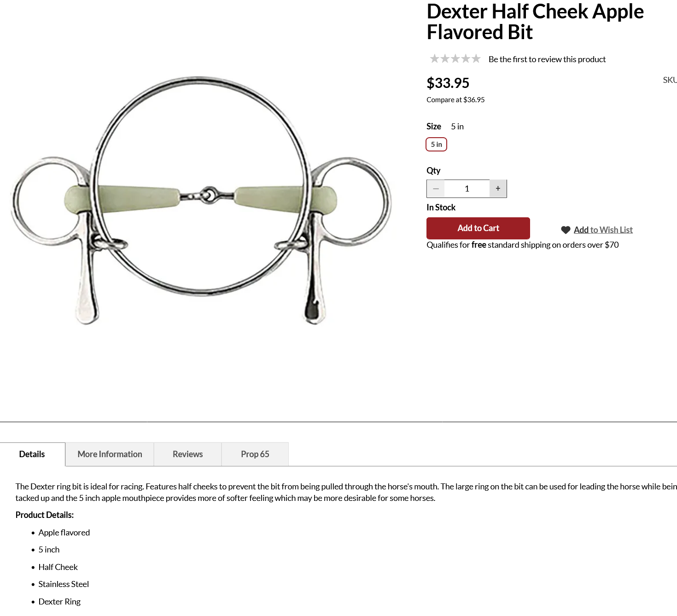677x616 pixels.
Task: Click the third rating star
Action: [455, 59]
